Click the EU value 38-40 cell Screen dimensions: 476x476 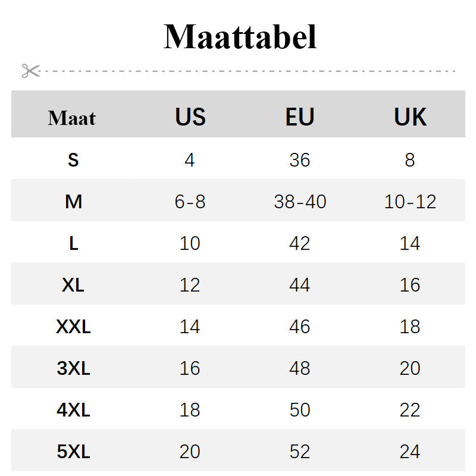(x=300, y=202)
